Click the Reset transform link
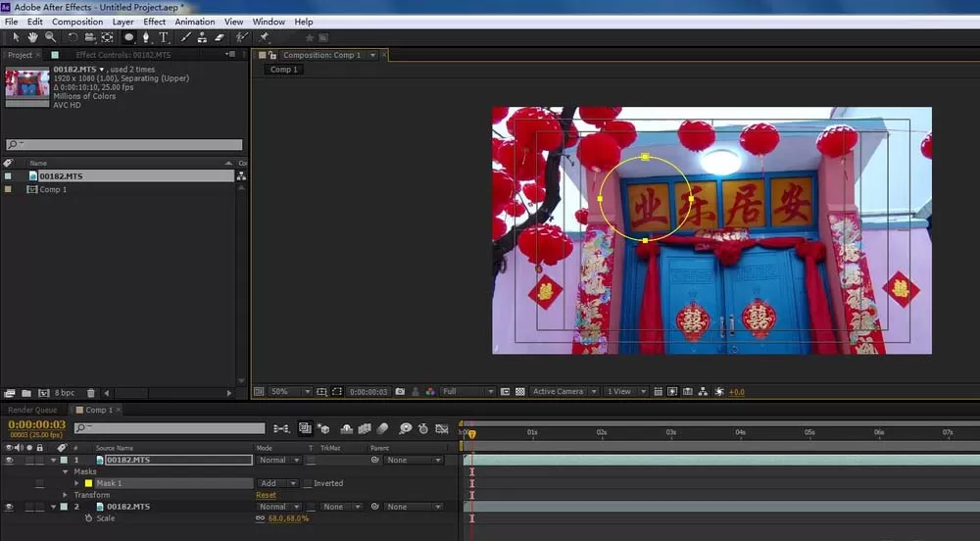 (266, 495)
